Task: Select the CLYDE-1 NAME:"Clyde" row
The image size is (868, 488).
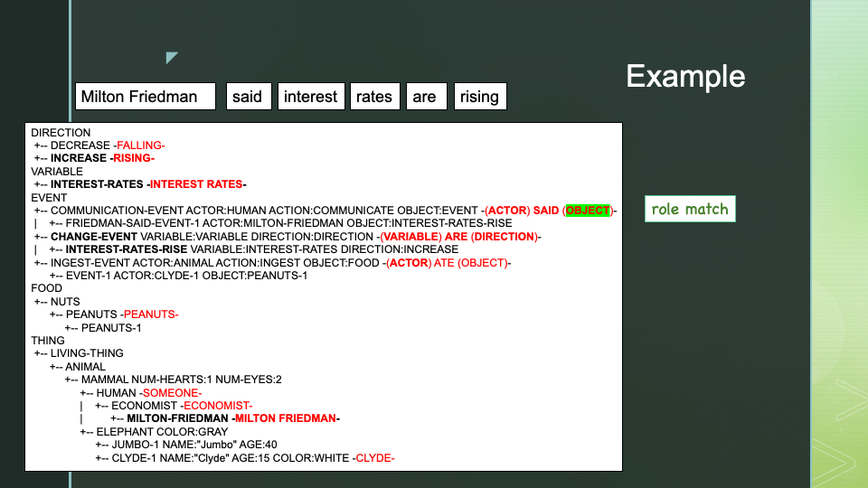Action: pos(245,458)
